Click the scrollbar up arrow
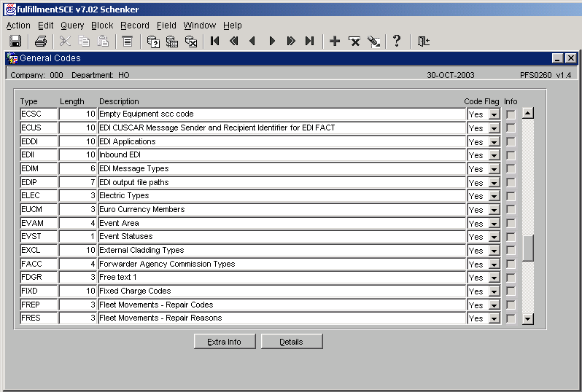 [x=528, y=113]
